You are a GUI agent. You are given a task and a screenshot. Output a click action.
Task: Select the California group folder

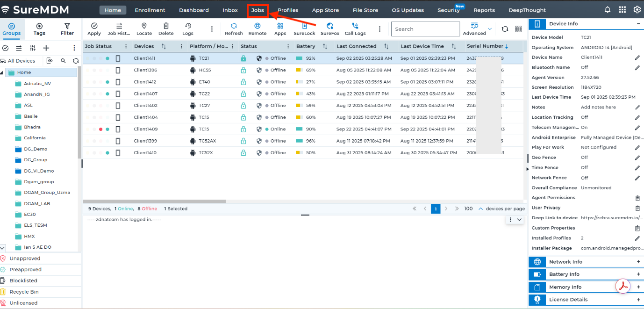(x=35, y=138)
